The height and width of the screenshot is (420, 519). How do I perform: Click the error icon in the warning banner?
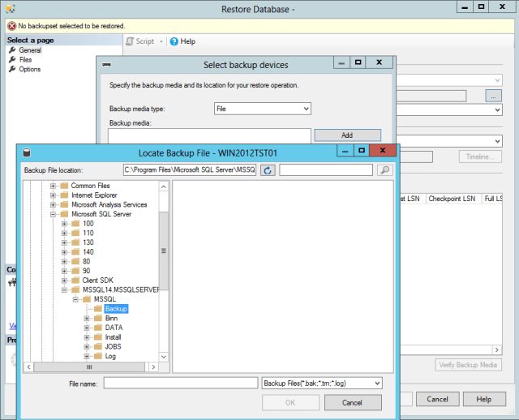point(12,26)
